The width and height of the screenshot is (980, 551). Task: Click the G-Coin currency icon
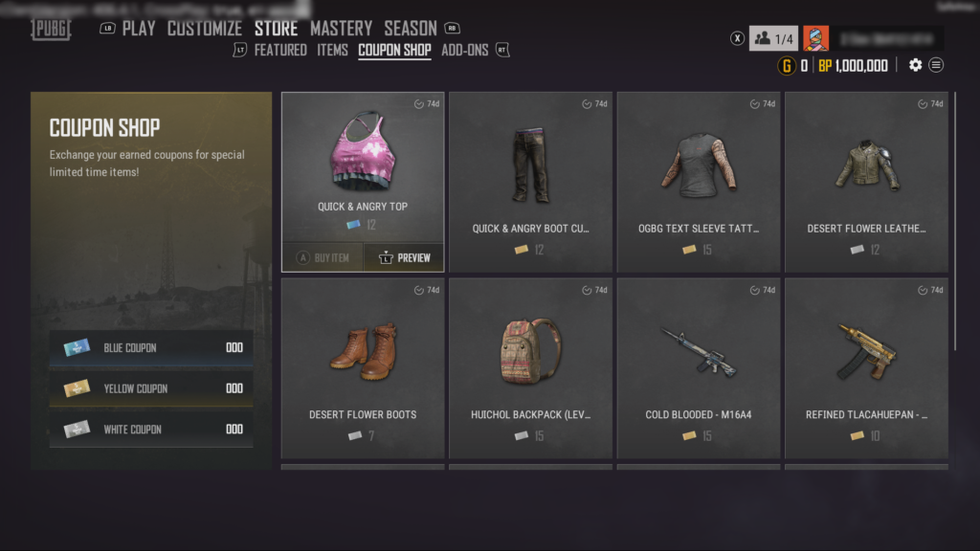pos(787,65)
